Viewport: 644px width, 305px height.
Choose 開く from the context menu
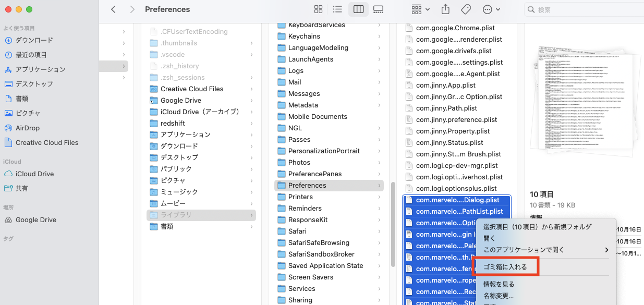(x=489, y=238)
